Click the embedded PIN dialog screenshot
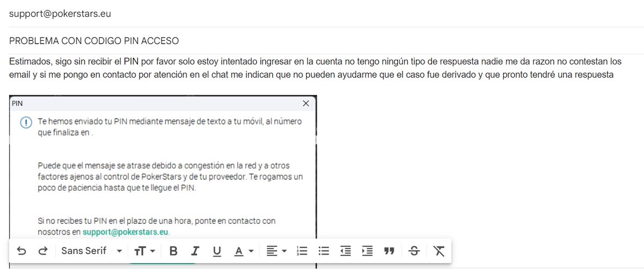 (x=163, y=181)
